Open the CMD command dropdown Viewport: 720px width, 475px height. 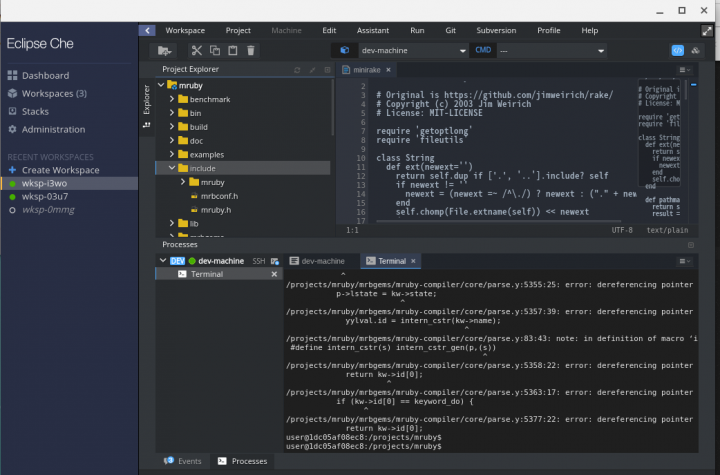tap(550, 50)
